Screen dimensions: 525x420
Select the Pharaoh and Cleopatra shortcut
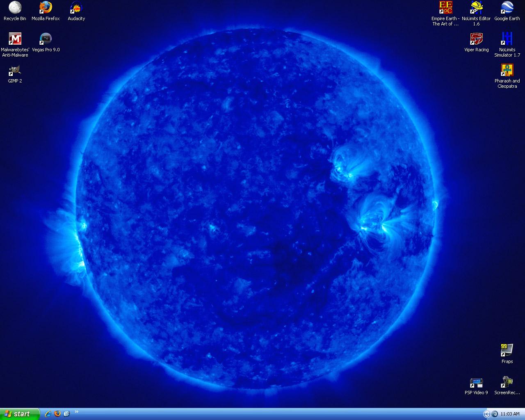[507, 75]
